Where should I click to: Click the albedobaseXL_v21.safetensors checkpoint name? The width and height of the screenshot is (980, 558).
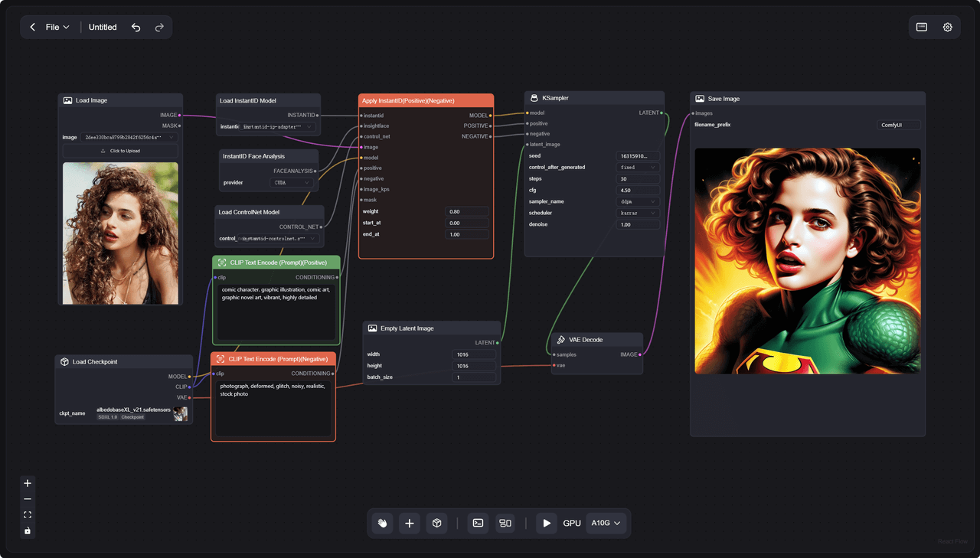coord(133,410)
